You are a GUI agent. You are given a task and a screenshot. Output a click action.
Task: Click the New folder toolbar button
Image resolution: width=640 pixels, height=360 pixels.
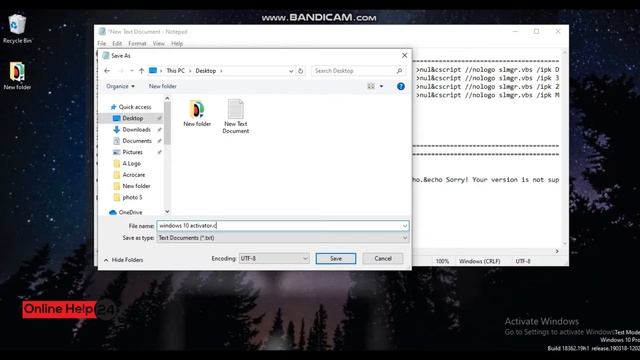click(162, 86)
